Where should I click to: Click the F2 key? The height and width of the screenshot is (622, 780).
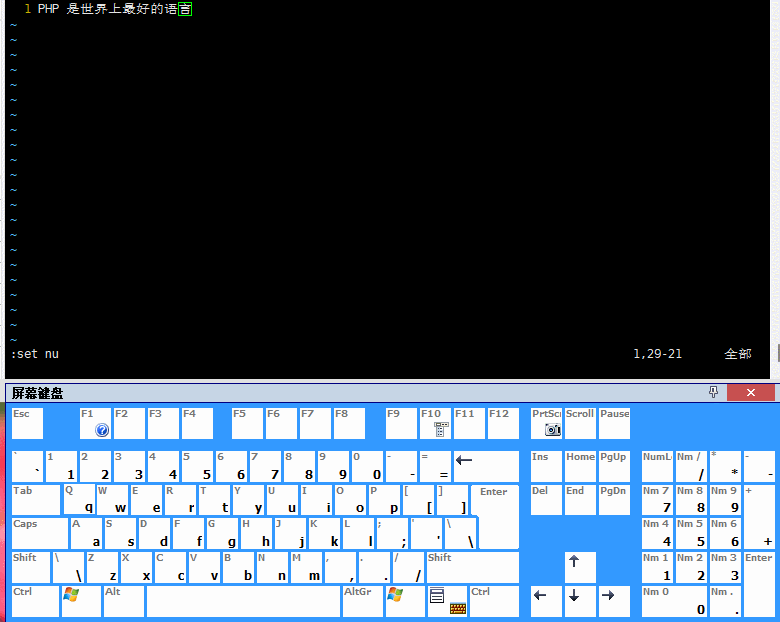(x=129, y=423)
